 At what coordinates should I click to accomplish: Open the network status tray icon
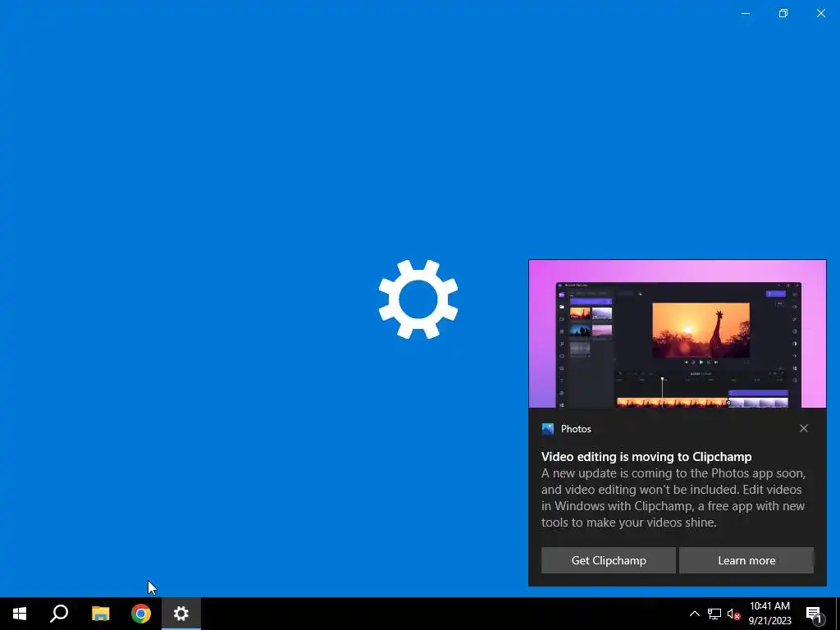[714, 614]
